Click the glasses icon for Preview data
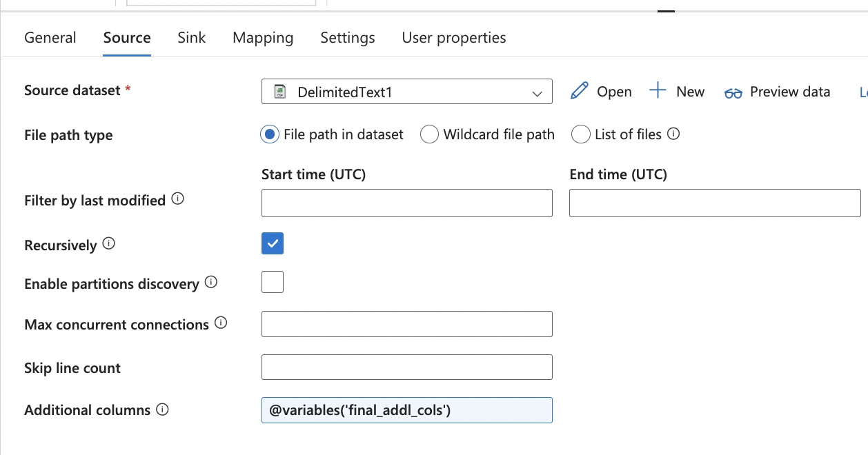Screen dimensions: 868x455 (733, 92)
